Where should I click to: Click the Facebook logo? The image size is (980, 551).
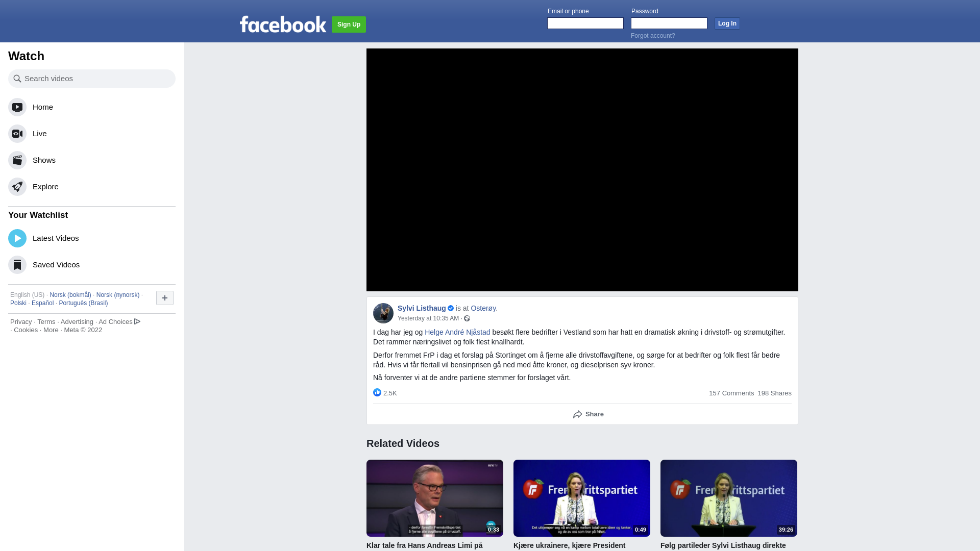point(283,24)
